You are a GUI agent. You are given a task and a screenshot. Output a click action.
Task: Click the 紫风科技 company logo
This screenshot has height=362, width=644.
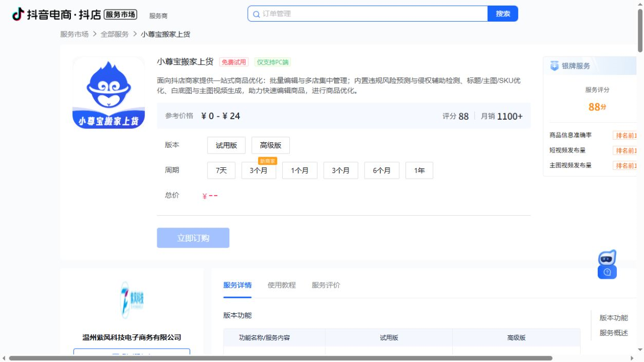(x=132, y=300)
